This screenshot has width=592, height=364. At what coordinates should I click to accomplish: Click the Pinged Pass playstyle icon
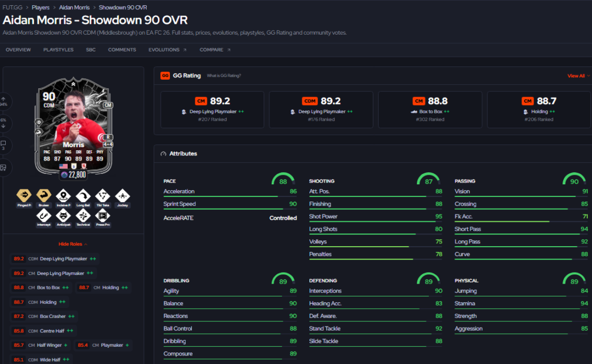24,195
